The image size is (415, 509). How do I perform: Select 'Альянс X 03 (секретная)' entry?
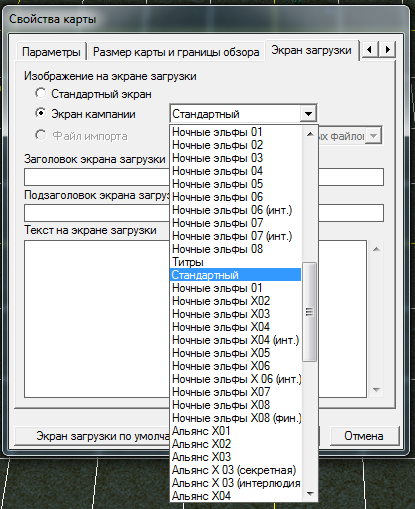pos(236,470)
